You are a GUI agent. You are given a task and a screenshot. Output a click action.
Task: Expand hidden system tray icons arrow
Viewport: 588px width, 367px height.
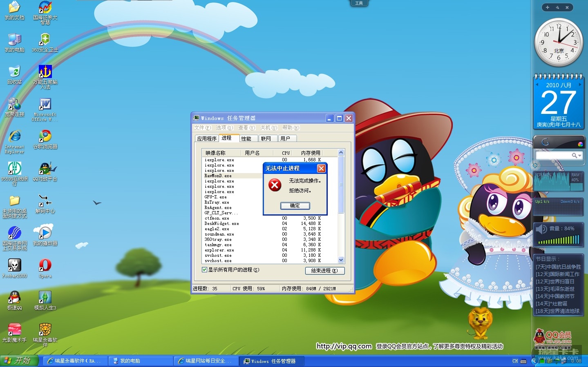tap(534, 361)
